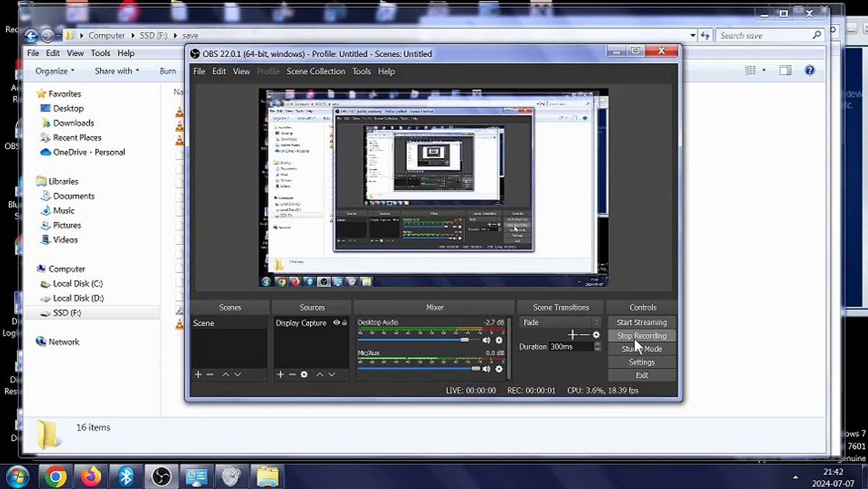The image size is (868, 489).
Task: Open OBS Settings button
Action: [x=642, y=362]
